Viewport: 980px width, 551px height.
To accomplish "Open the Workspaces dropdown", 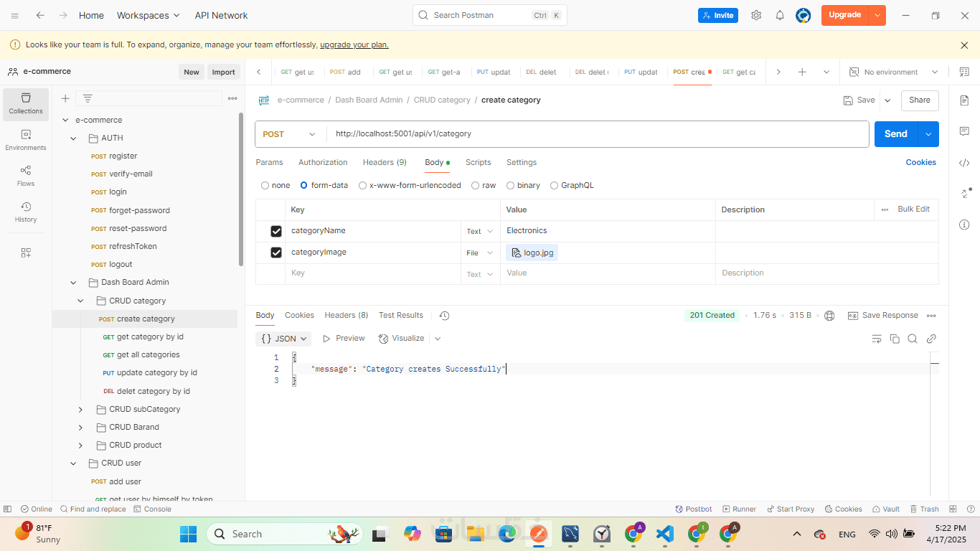I will (x=149, y=15).
